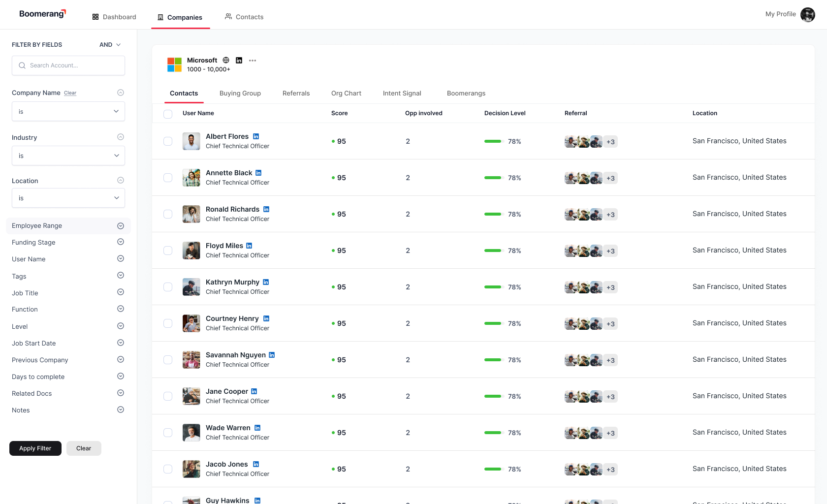This screenshot has width=827, height=504.
Task: Check the box for Jacob Jones
Action: coord(168,469)
